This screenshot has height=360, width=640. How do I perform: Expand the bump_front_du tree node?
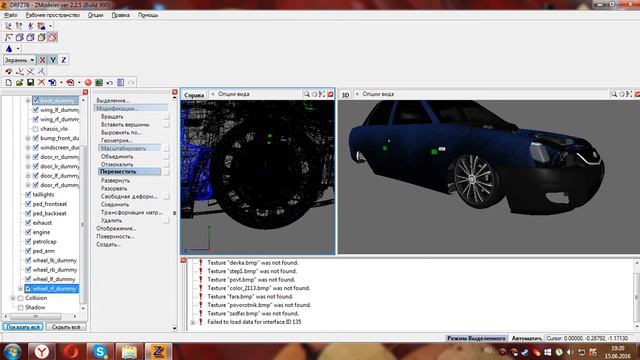click(x=28, y=138)
